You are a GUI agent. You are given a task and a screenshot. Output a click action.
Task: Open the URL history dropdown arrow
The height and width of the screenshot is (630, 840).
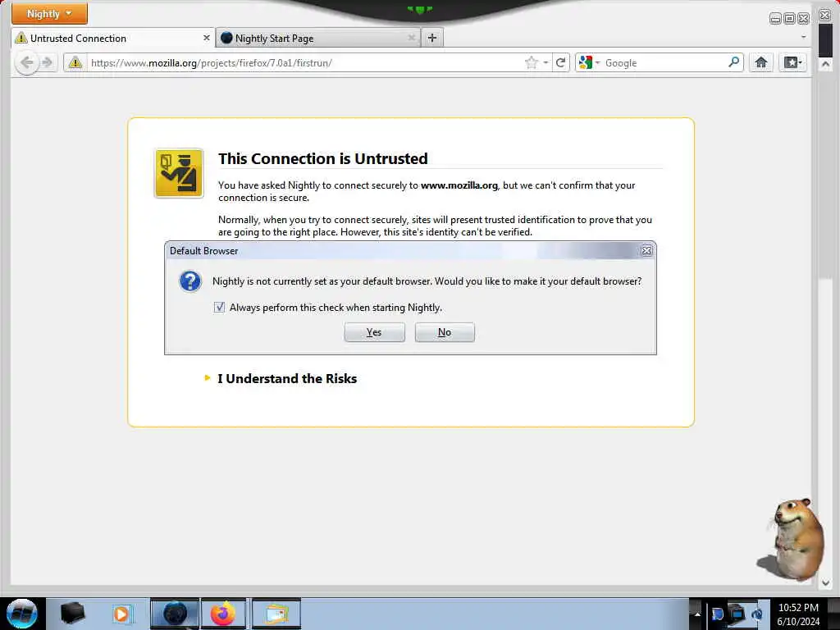tap(546, 62)
